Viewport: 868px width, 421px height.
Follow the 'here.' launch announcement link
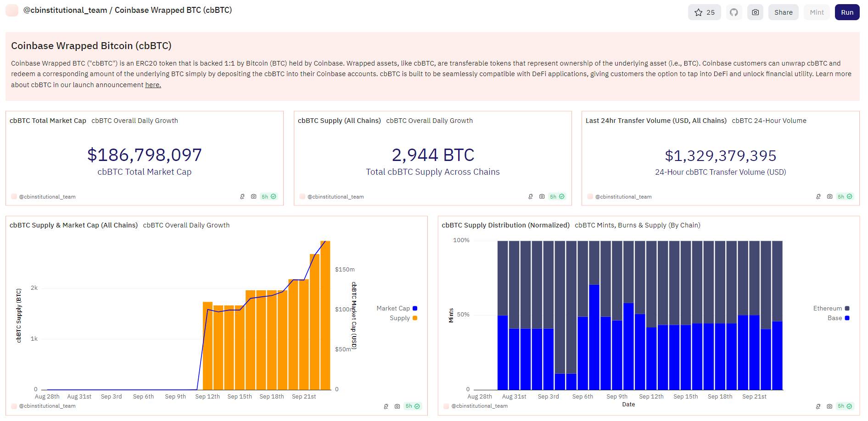(x=153, y=85)
